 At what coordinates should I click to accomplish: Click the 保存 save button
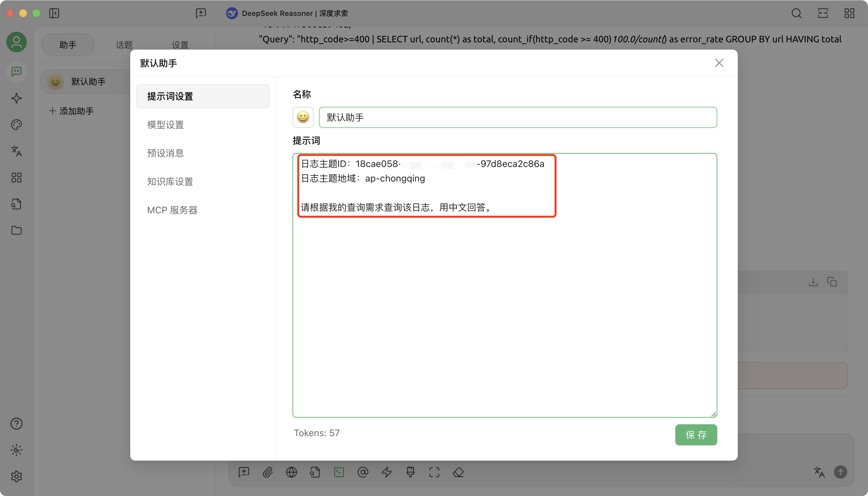[696, 435]
